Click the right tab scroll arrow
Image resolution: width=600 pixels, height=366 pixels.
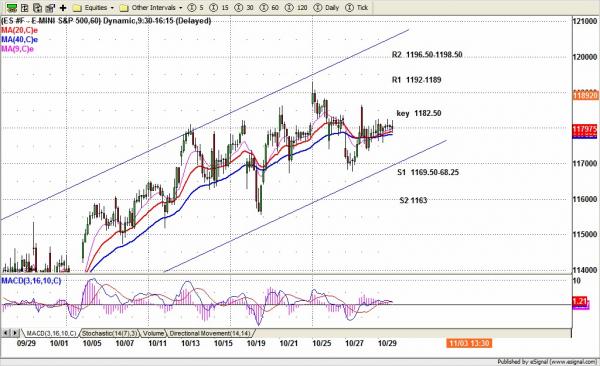pyautogui.click(x=15, y=333)
